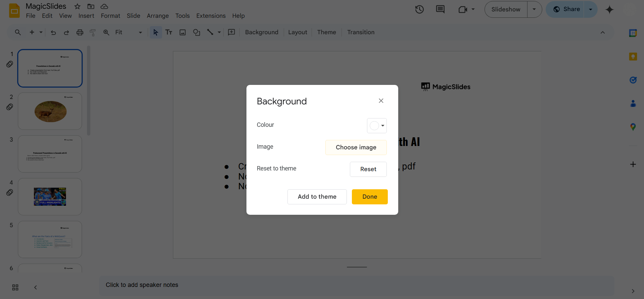The image size is (644, 299).
Task: Select the line tool
Action: point(210,32)
